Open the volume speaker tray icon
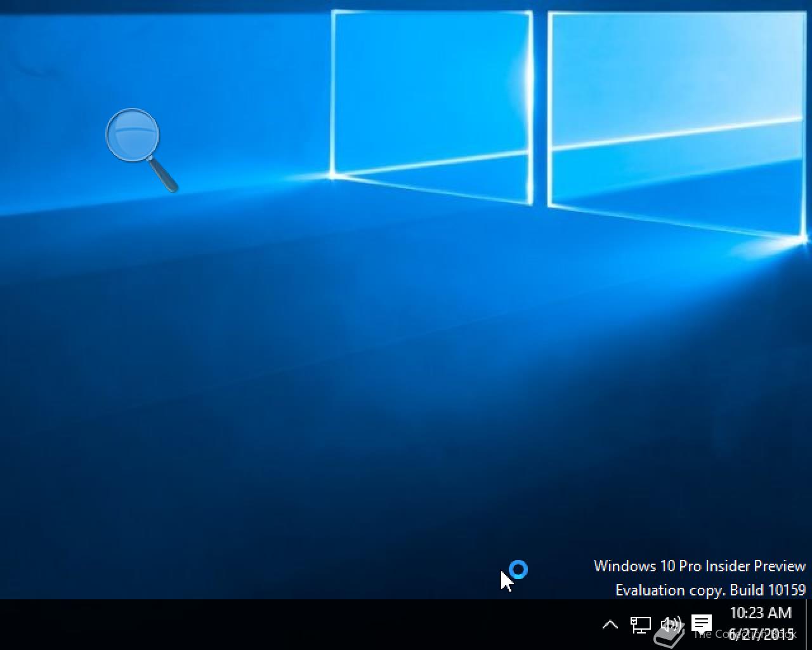The image size is (812, 650). (x=671, y=625)
